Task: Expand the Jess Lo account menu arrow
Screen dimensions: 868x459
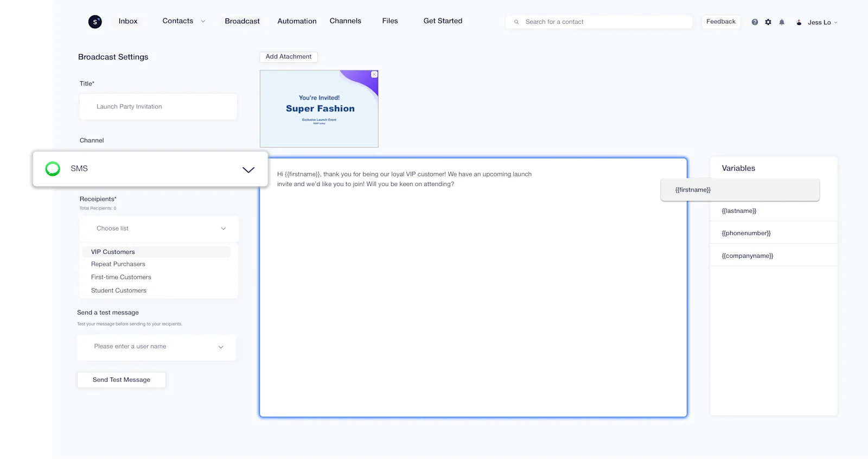Action: click(x=835, y=23)
